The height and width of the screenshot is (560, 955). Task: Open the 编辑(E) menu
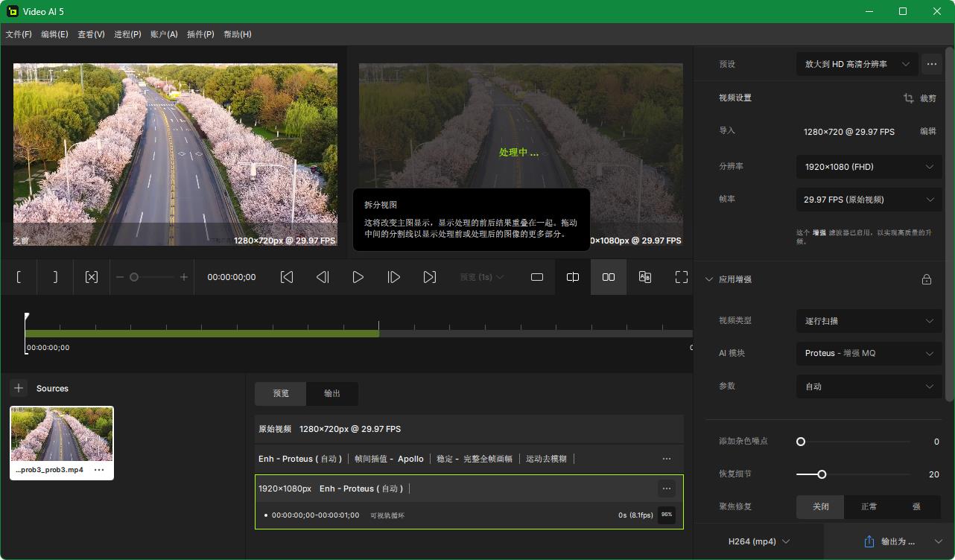(x=54, y=34)
